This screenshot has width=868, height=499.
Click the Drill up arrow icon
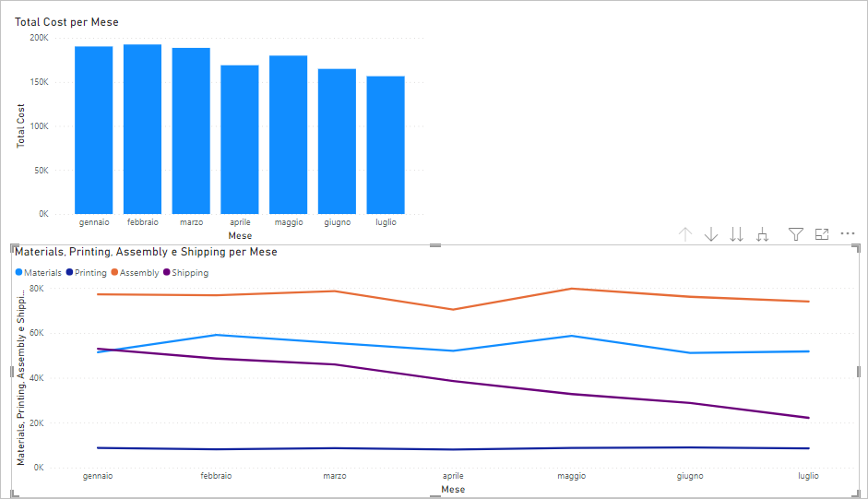pos(685,234)
